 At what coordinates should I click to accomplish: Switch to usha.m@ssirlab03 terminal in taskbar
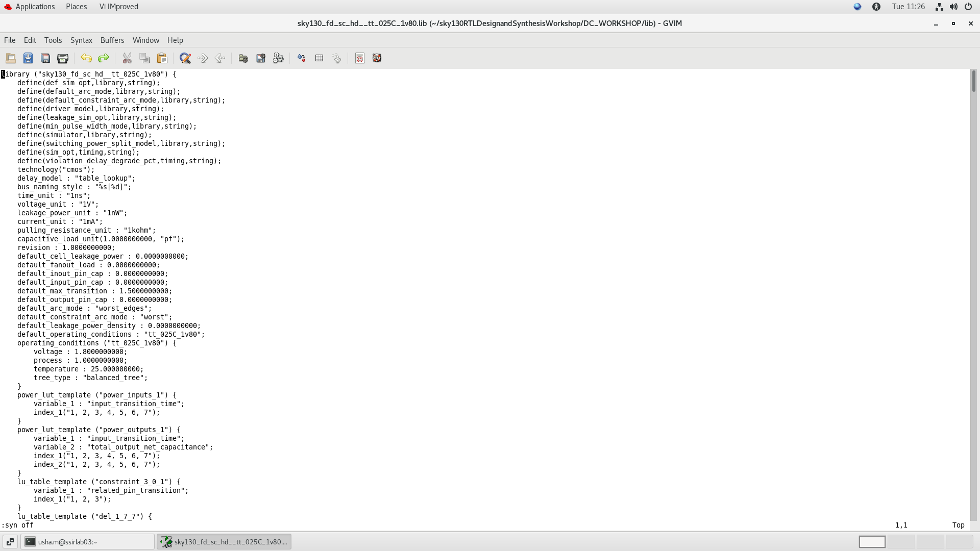(x=87, y=542)
